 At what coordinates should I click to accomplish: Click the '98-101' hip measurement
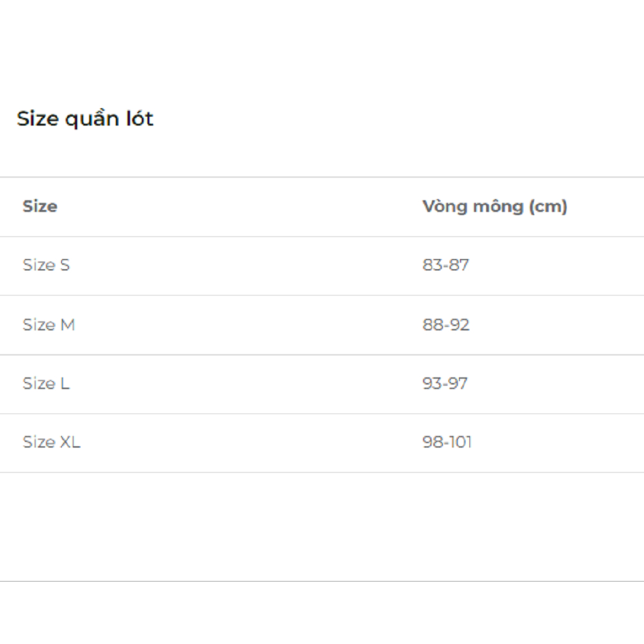[447, 442]
